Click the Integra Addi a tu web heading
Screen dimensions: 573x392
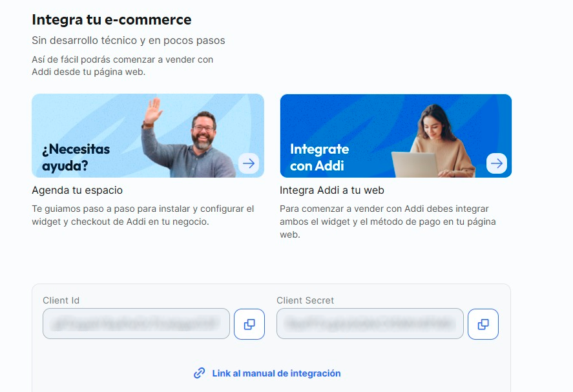(x=332, y=191)
